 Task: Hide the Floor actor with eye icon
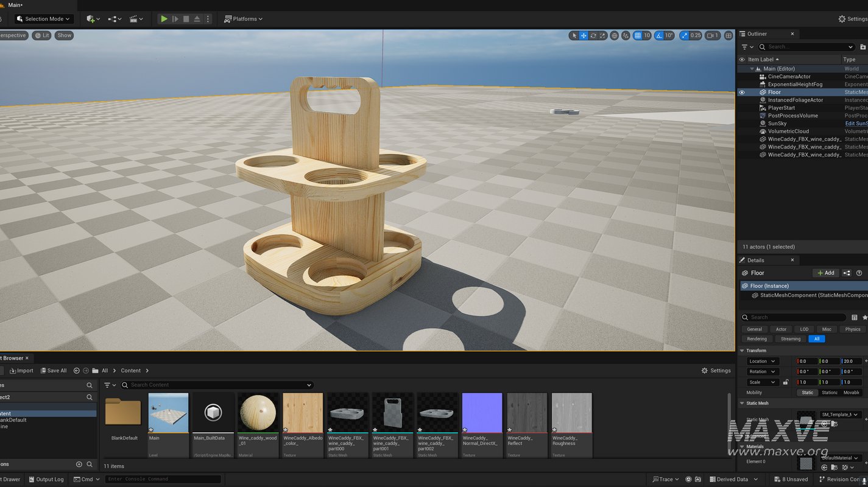click(742, 93)
